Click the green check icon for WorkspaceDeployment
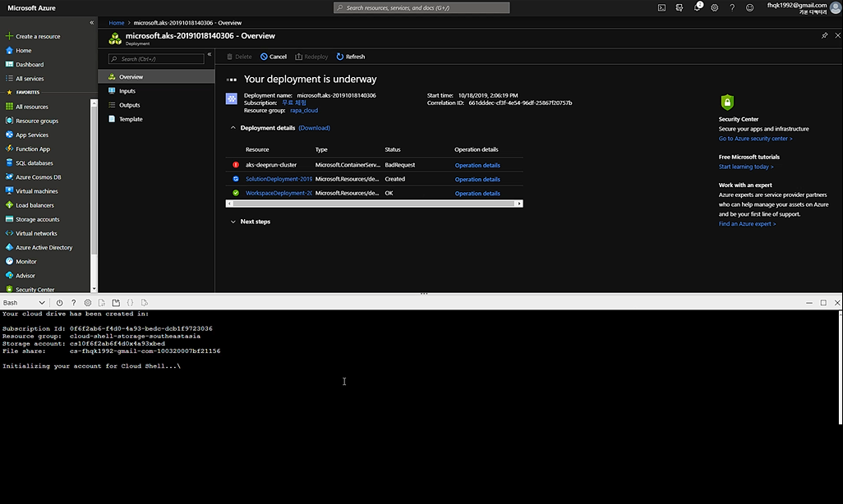This screenshot has width=843, height=504. point(236,193)
